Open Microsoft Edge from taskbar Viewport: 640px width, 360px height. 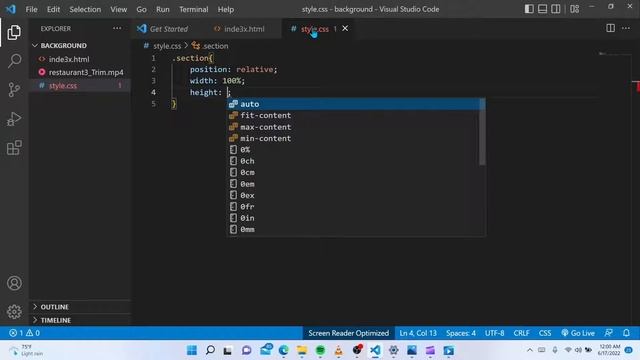(283, 350)
